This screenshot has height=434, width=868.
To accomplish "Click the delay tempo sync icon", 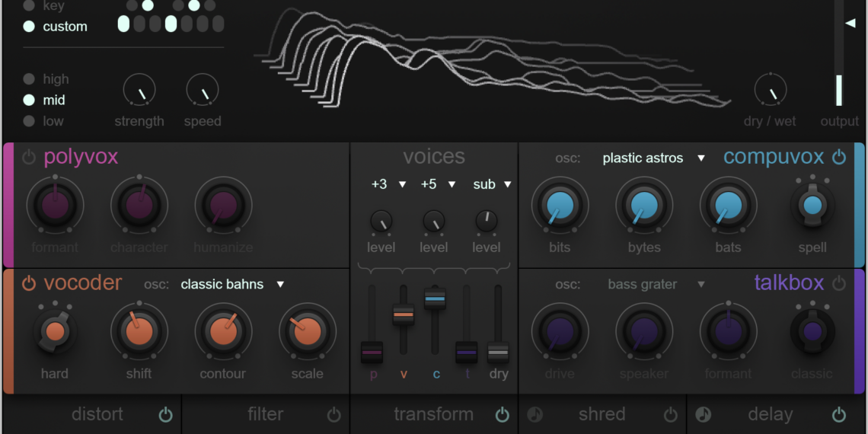I will pos(704,415).
